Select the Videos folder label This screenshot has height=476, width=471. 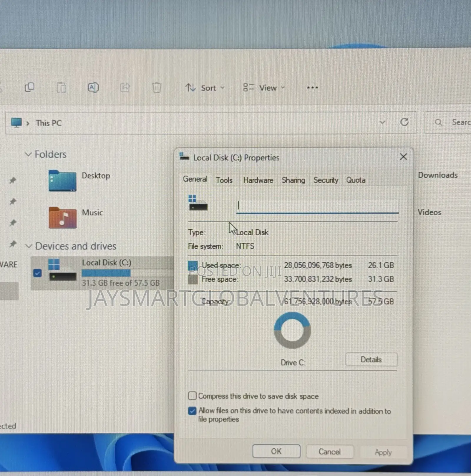[x=429, y=212]
